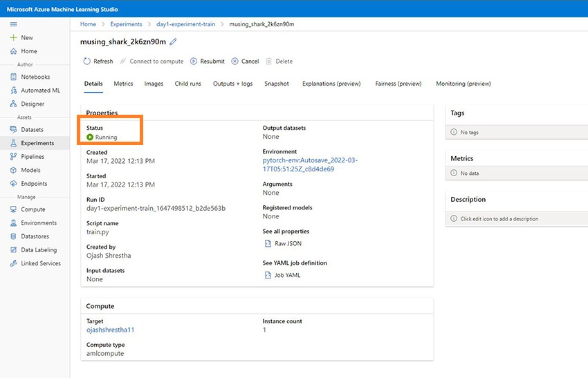Click the Linked Services icon
This screenshot has height=378, width=588.
[14, 263]
